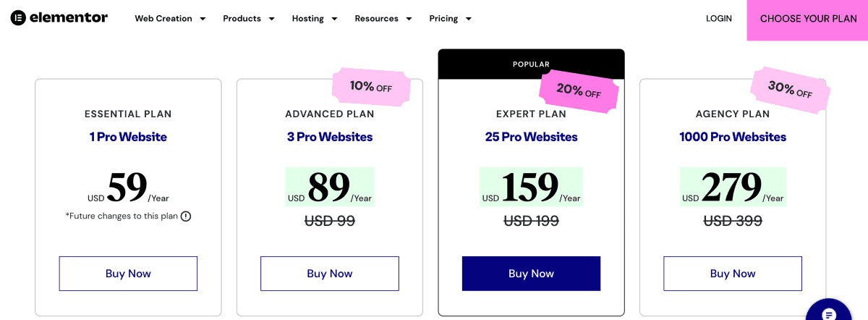
Task: Click the 10% OFF coupon badge
Action: [370, 88]
